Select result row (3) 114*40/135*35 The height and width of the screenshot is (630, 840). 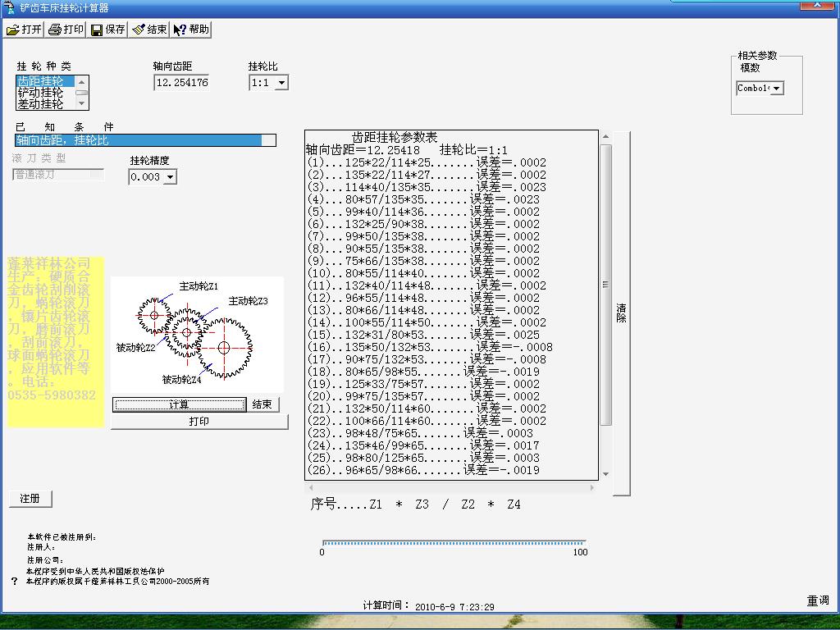pos(427,187)
